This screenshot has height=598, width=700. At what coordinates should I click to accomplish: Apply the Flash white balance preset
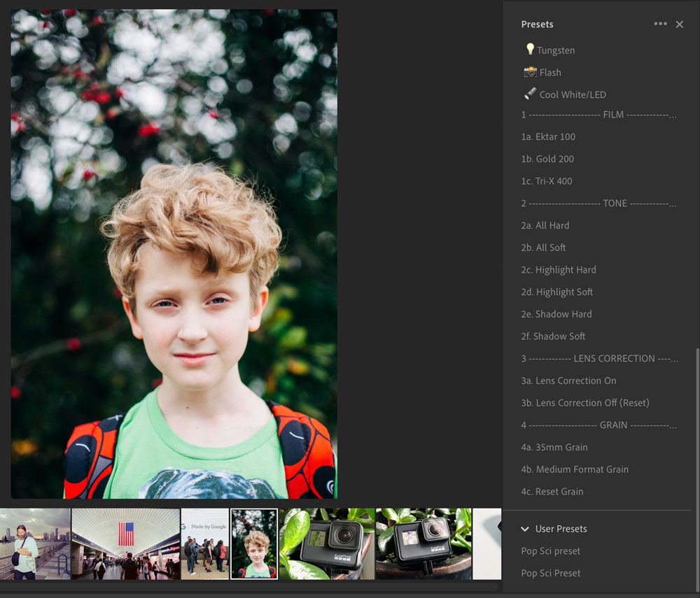pos(549,73)
